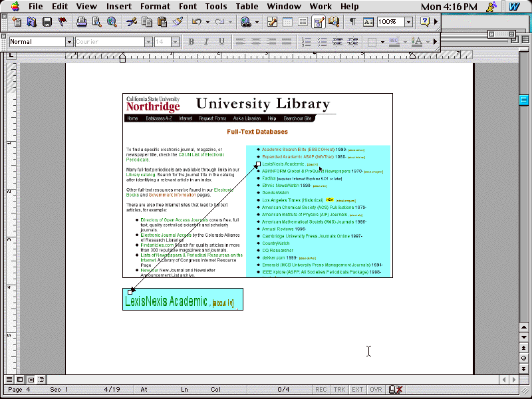Apply the font color swatch

pyautogui.click(x=417, y=42)
